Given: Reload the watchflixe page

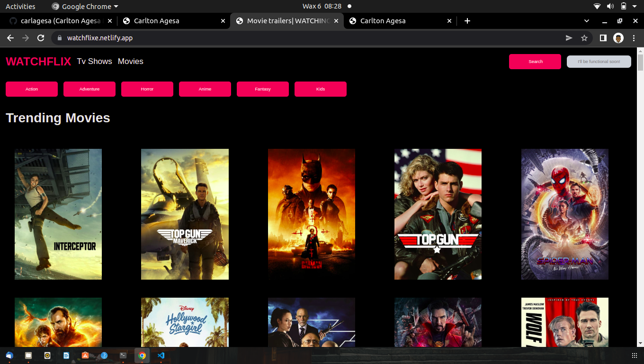Looking at the screenshot, I should tap(41, 38).
